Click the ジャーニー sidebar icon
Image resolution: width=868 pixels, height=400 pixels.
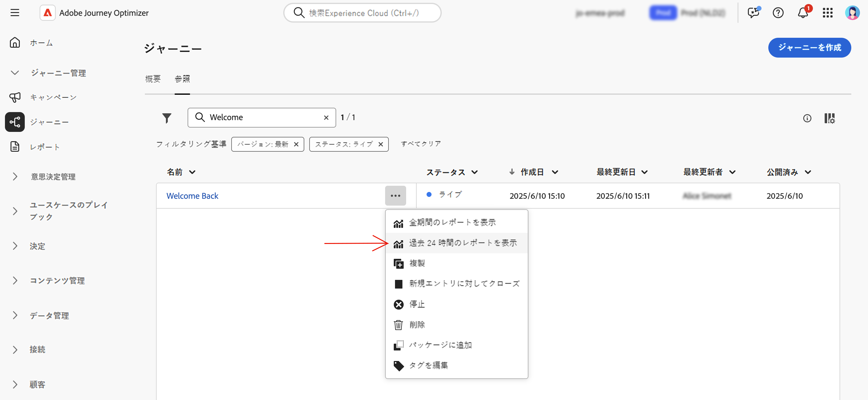point(15,122)
